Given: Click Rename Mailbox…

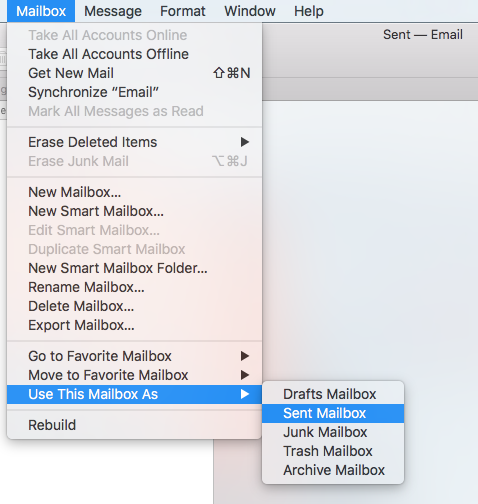Looking at the screenshot, I should [134, 287].
